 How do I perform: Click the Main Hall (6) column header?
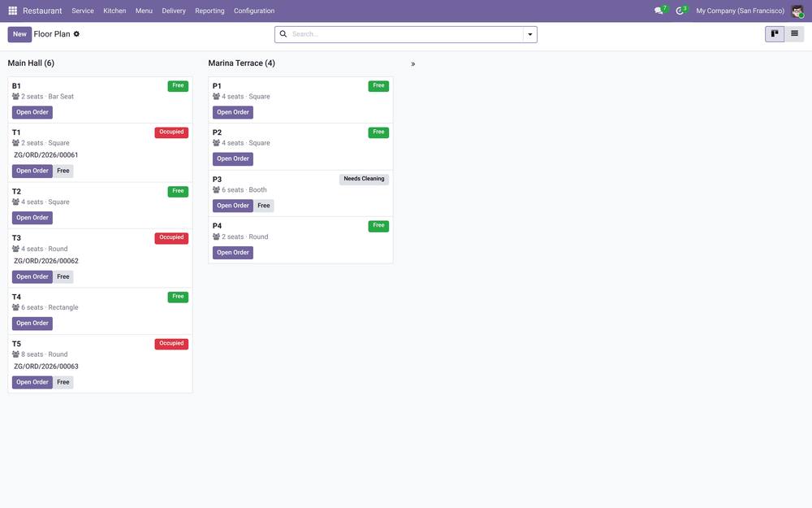[31, 63]
